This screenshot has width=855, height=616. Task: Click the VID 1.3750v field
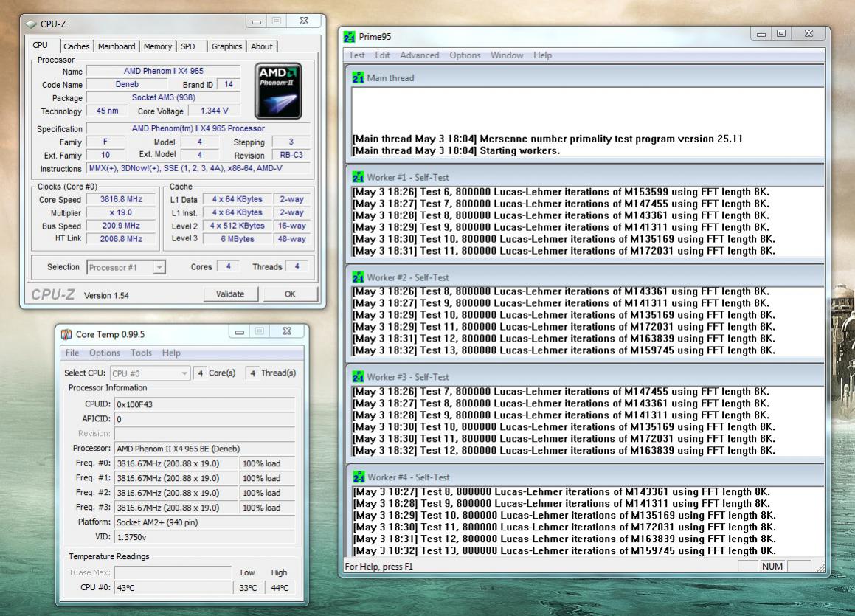tap(204, 537)
